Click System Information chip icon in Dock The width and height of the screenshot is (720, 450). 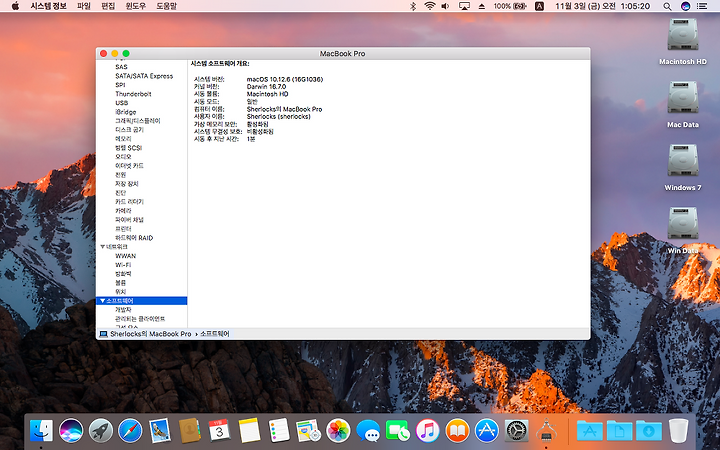point(546,431)
